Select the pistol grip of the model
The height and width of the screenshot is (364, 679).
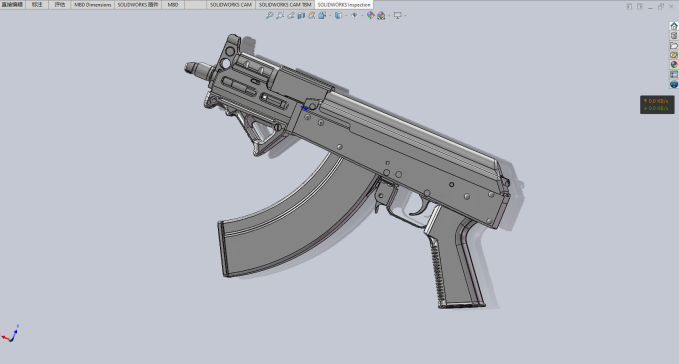click(455, 260)
